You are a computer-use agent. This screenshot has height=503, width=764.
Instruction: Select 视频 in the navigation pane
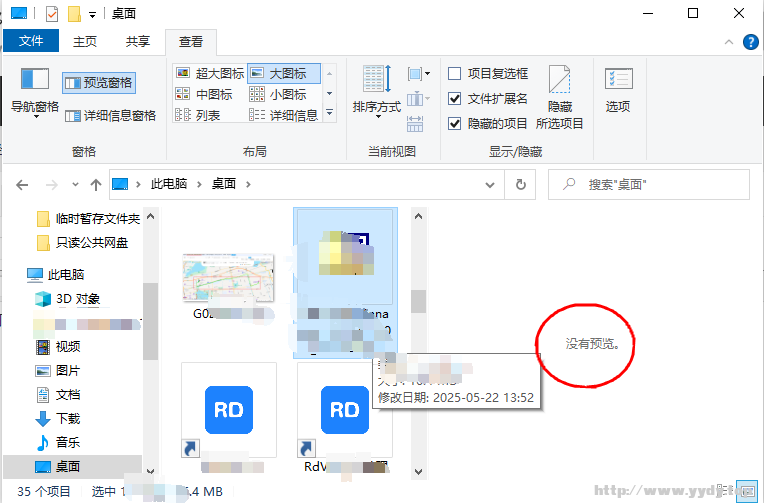point(58,347)
